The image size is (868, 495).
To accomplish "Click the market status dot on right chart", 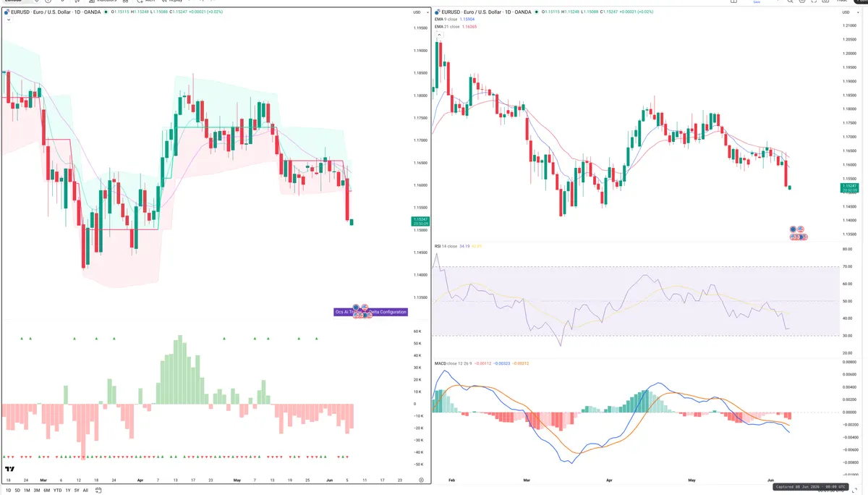I will 536,12.
